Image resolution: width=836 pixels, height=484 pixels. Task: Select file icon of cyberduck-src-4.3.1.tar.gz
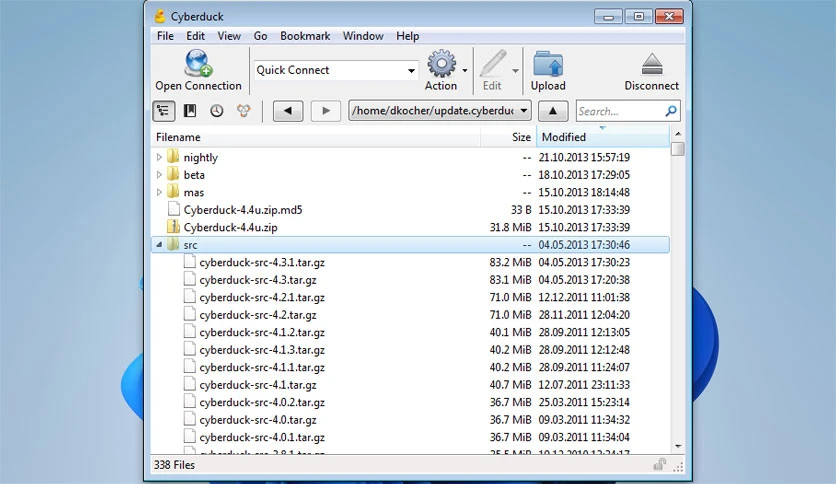(x=189, y=262)
